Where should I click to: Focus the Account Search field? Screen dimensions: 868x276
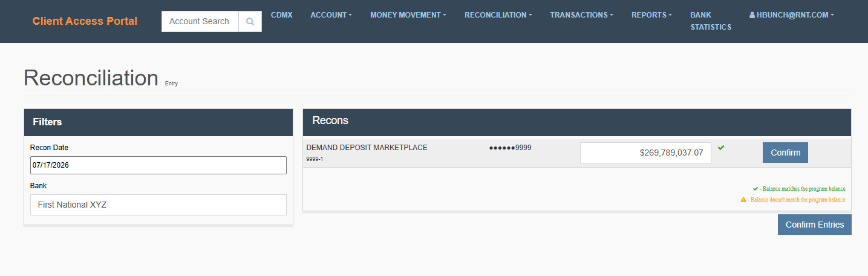(x=200, y=21)
